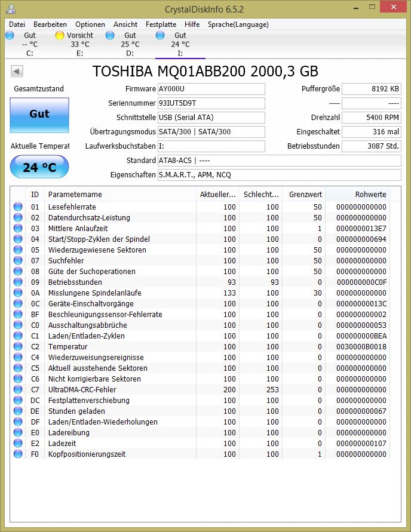
Task: Select the Ladezeit row text
Action: coord(62,443)
